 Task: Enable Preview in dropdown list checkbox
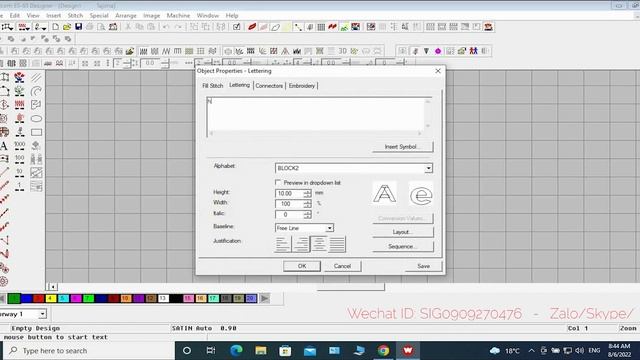(278, 182)
